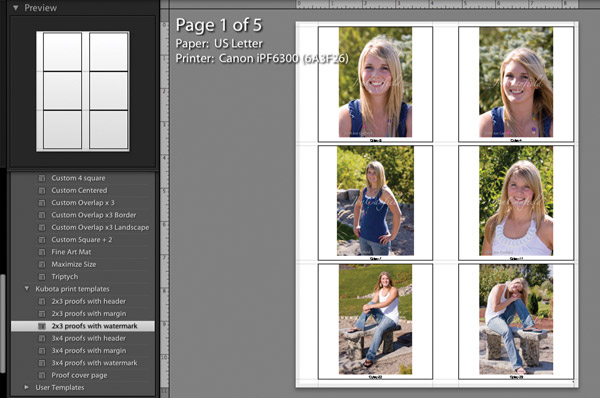Viewport: 600px width, 398px height.
Task: Click the horizontal ruler above the page
Action: click(x=437, y=4)
